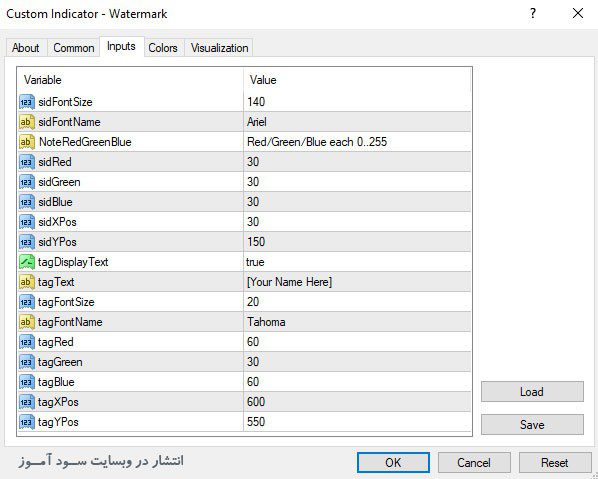Viewport: 598px width, 479px height.
Task: Select the NoteRedGreenBlue value text
Action: click(317, 142)
